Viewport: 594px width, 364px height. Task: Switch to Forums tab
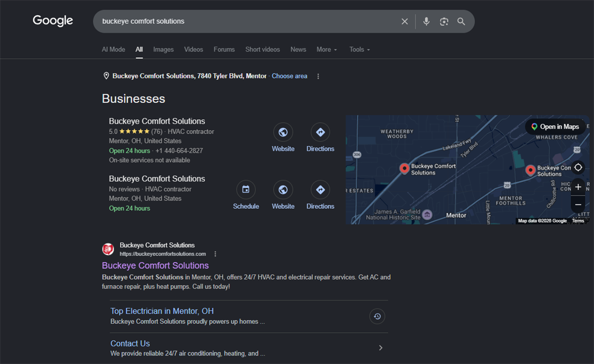tap(224, 50)
